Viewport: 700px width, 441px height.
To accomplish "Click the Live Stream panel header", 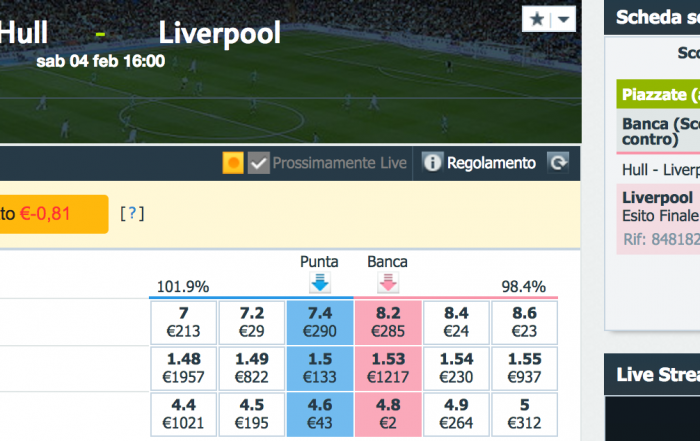I will click(x=653, y=373).
